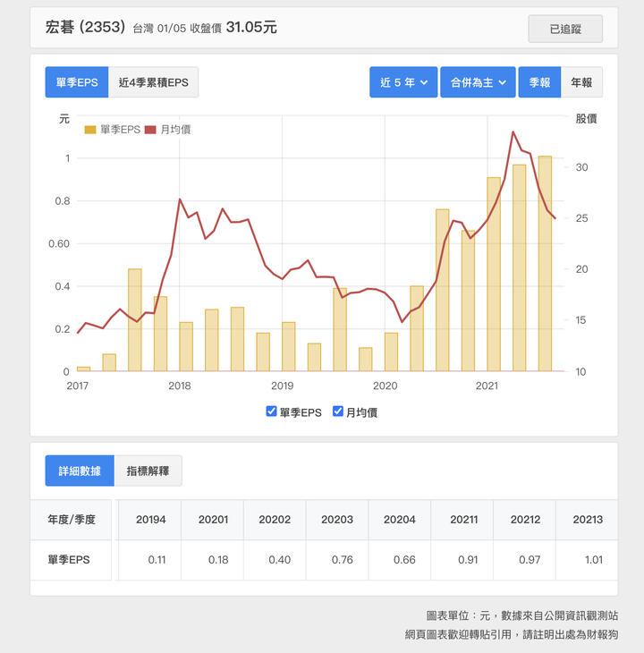
Task: Click the yellow 單季EPS legend swatch
Action: 90,130
